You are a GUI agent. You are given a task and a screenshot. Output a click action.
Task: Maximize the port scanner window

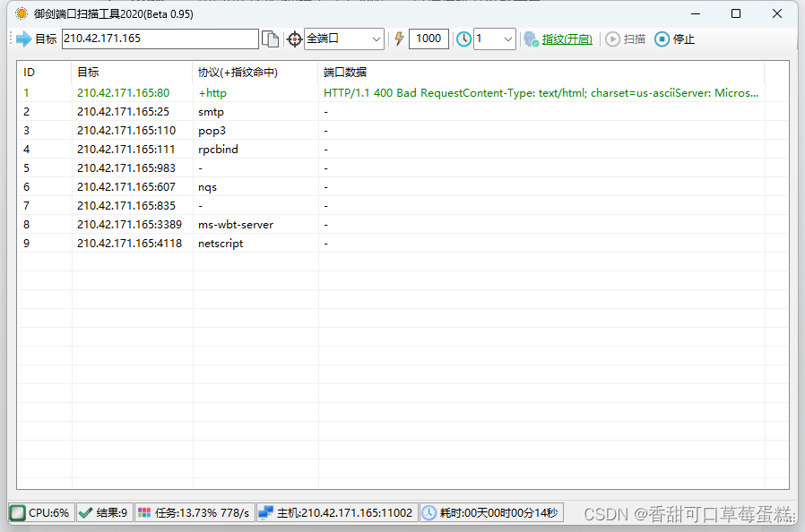736,13
